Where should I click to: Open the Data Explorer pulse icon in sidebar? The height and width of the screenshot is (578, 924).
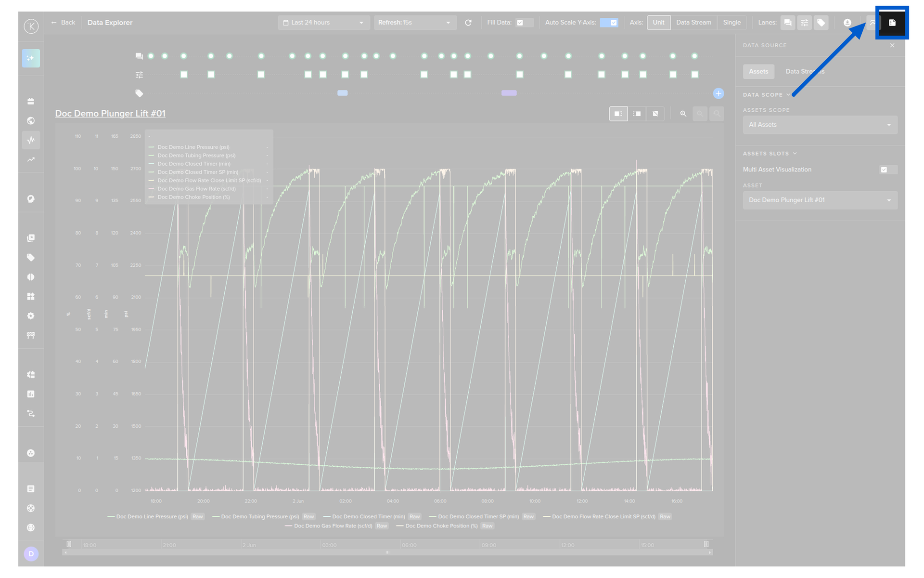pos(31,140)
